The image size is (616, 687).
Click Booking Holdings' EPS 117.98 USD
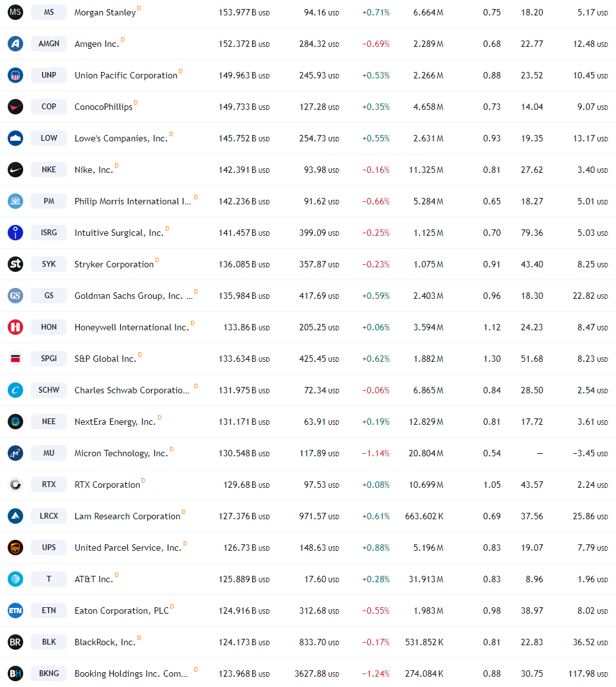point(588,674)
